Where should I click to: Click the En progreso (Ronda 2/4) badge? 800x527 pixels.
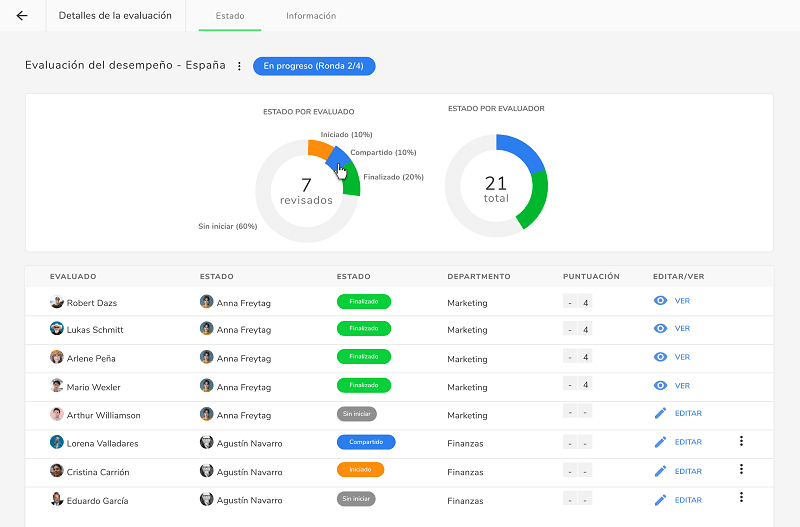[314, 66]
